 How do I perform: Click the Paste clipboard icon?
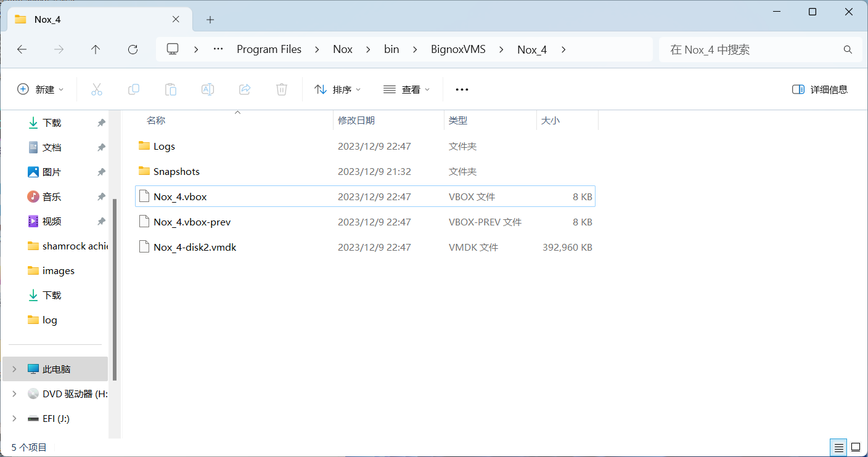point(171,89)
